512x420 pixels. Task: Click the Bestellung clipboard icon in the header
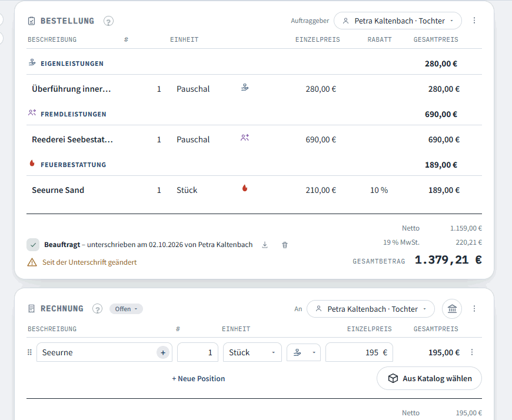[31, 21]
